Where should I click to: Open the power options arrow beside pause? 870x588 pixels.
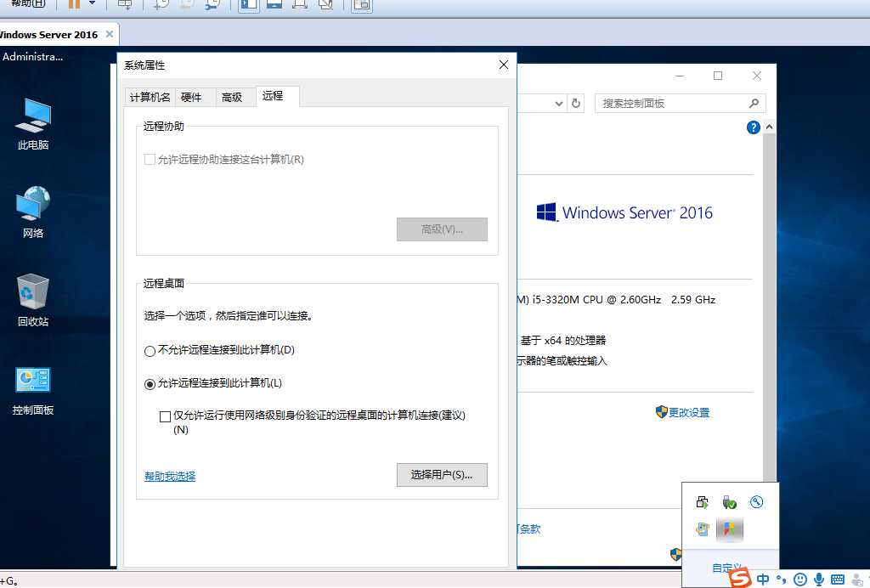[x=92, y=3]
